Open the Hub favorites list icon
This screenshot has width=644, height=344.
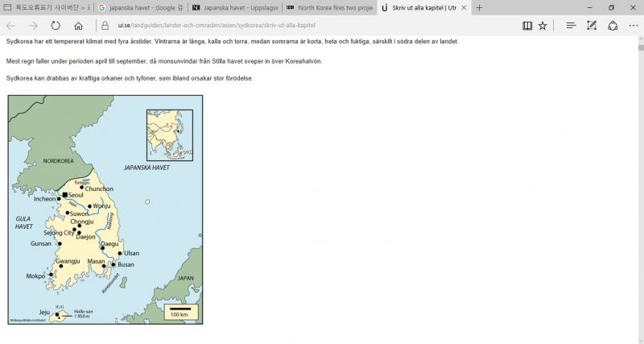click(571, 25)
